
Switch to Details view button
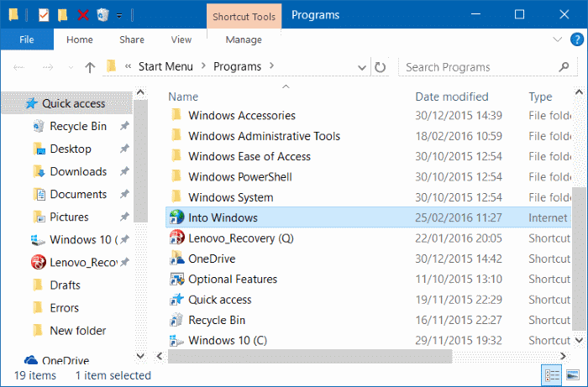[552, 375]
